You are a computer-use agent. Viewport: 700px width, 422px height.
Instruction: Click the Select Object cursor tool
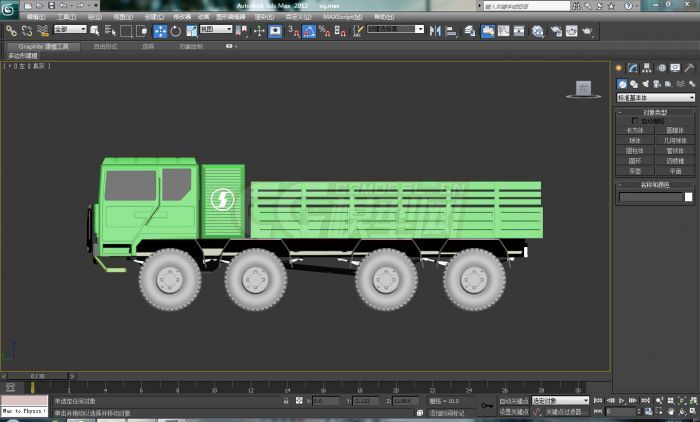pos(95,31)
